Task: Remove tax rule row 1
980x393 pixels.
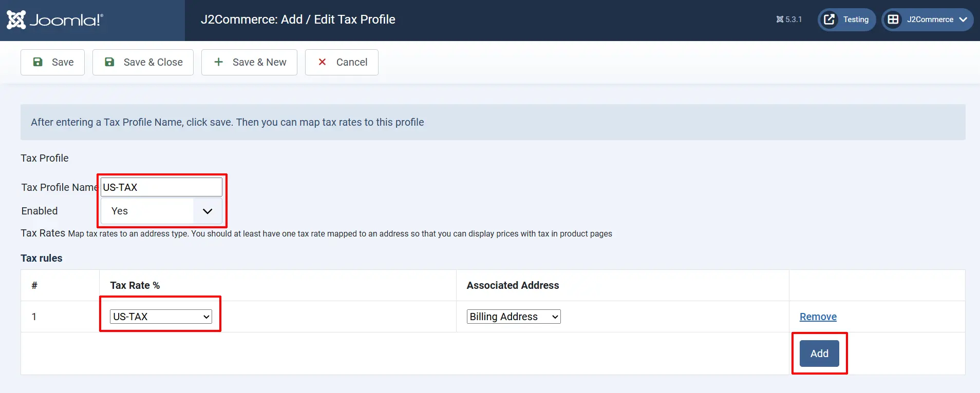Action: coord(818,317)
